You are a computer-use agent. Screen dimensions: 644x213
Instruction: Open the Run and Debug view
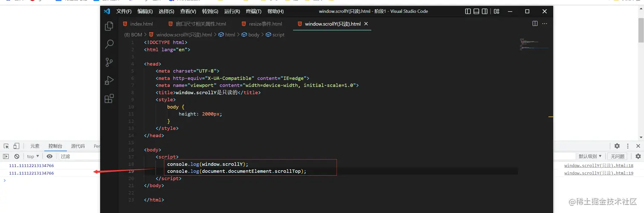click(x=109, y=80)
